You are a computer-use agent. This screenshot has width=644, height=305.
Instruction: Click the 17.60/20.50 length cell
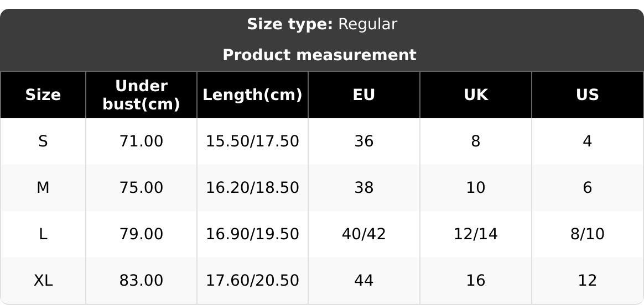pos(252,281)
